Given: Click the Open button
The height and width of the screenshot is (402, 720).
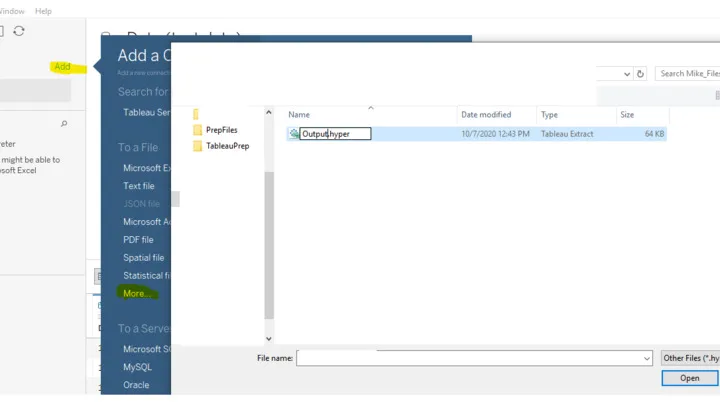Looking at the screenshot, I should [x=690, y=378].
